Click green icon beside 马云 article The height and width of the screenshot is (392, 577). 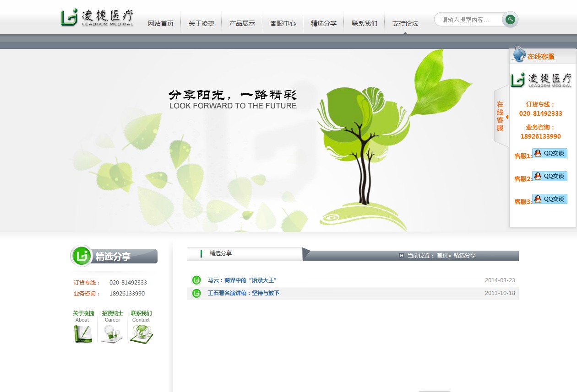pos(196,280)
